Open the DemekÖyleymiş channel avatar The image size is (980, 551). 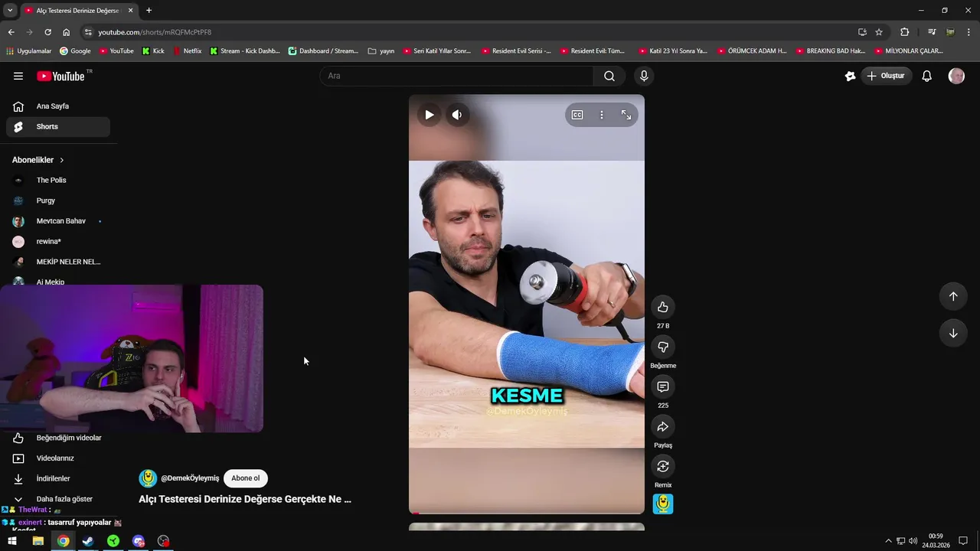tap(148, 478)
